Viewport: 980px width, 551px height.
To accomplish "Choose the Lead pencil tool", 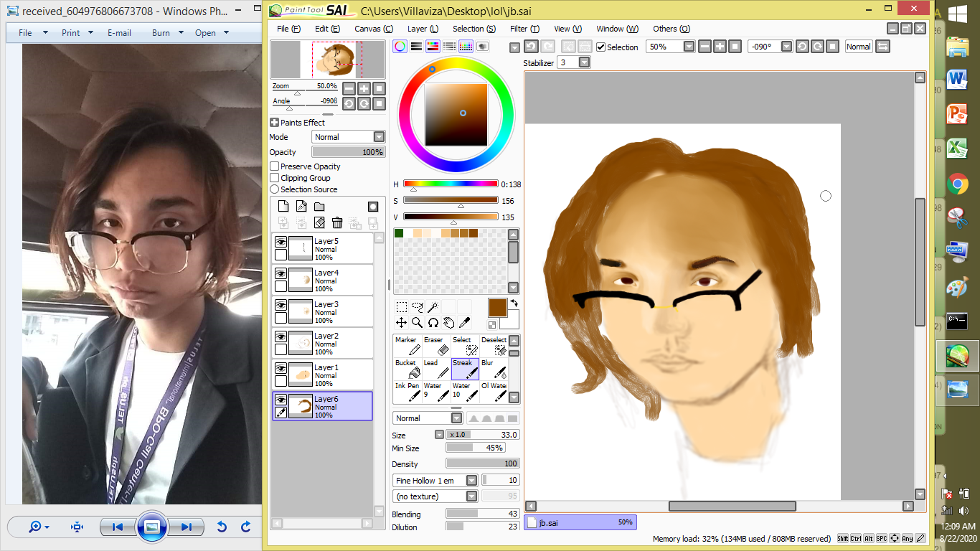I will click(435, 369).
